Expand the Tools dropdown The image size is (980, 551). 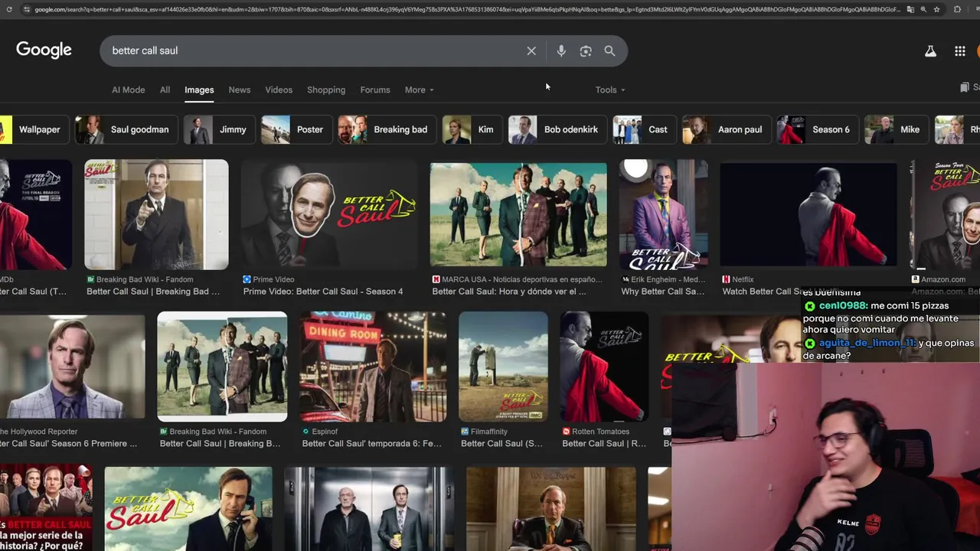pos(610,90)
